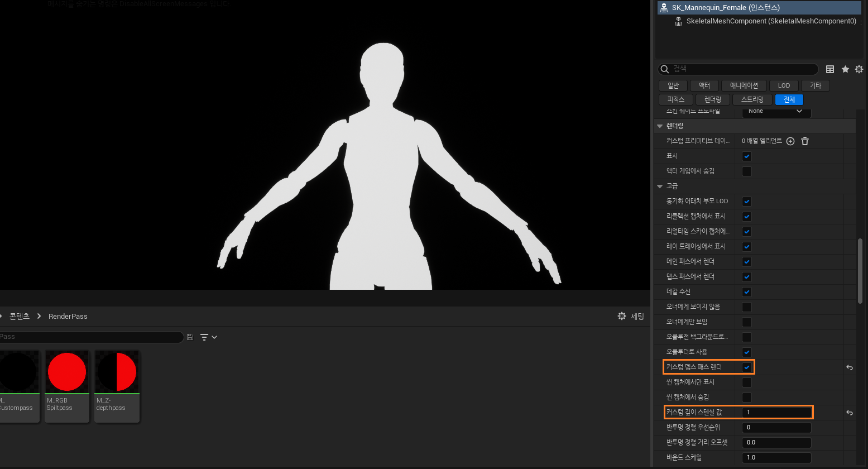This screenshot has width=868, height=469.
Task: Click the trash icon to empty array
Action: [x=805, y=141]
